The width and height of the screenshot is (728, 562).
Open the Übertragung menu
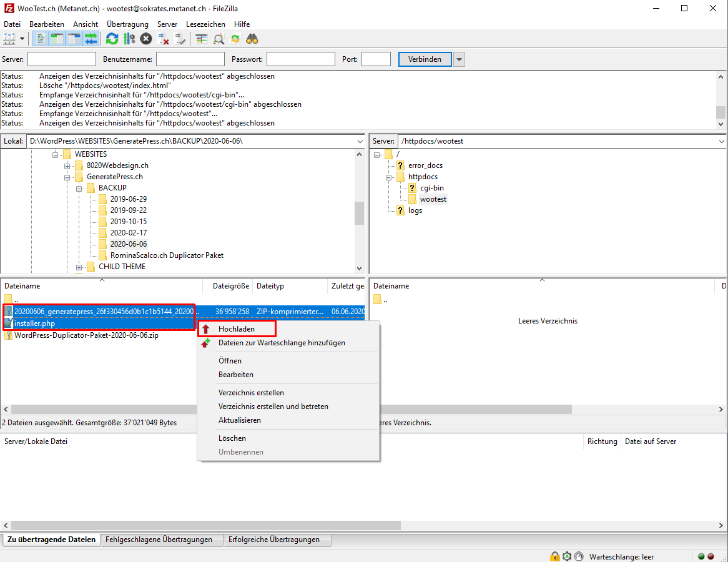[127, 24]
